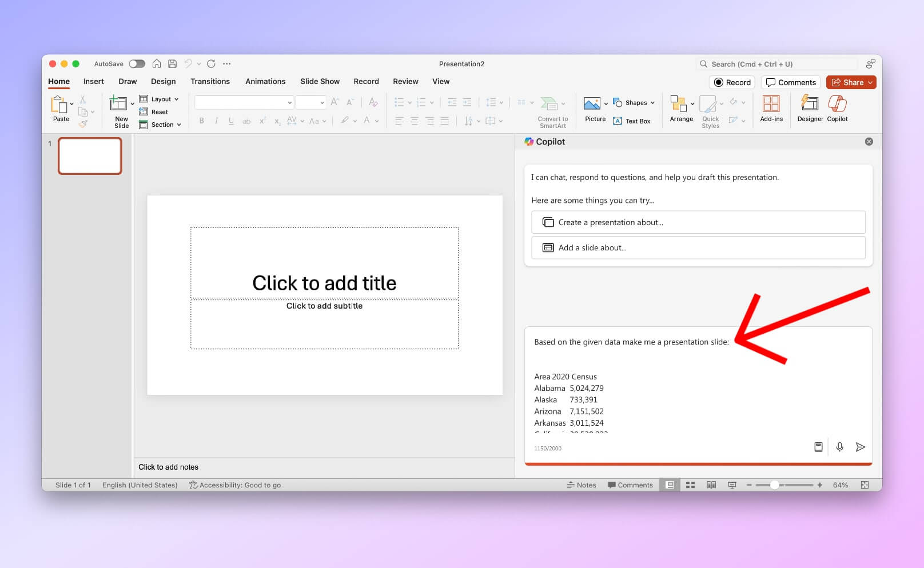Viewport: 924px width, 568px height.
Task: Select the slide 1 thumbnail
Action: [x=89, y=155]
